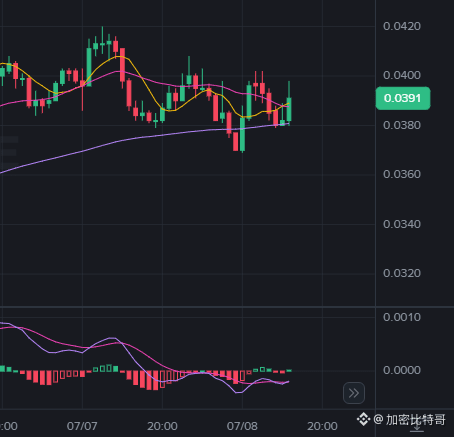Click the green 0.0391 current price label
454x437 pixels.
pyautogui.click(x=403, y=98)
